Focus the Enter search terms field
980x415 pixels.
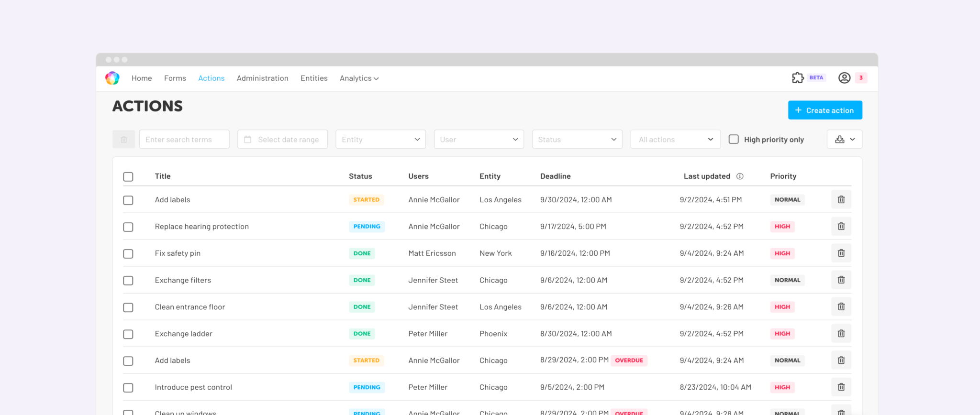pyautogui.click(x=184, y=139)
